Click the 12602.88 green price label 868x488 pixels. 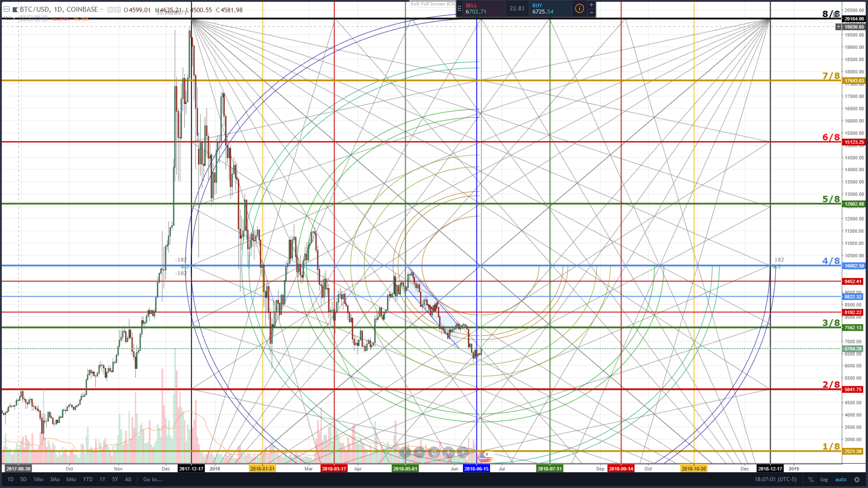point(854,204)
